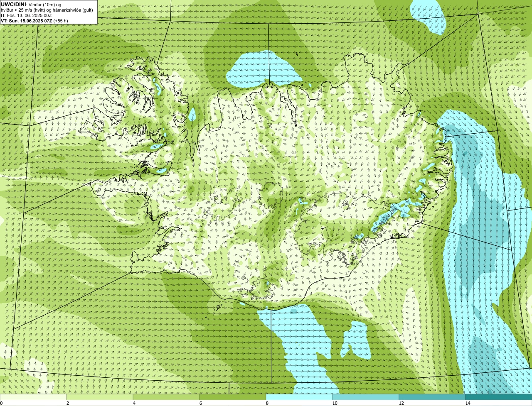This screenshot has height=406, width=532.
Task: Click the 2–4 m/s light green legend swatch
Action: point(100,397)
